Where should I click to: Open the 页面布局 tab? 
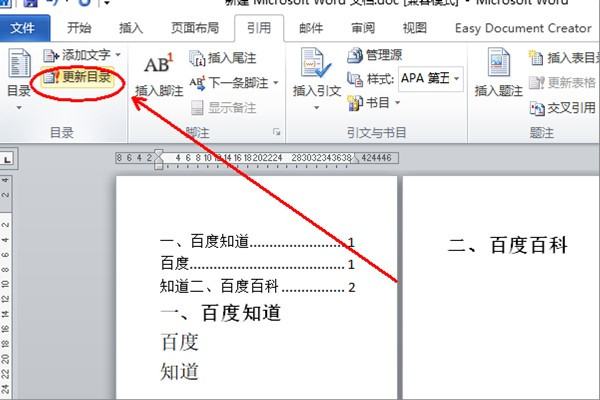click(195, 28)
